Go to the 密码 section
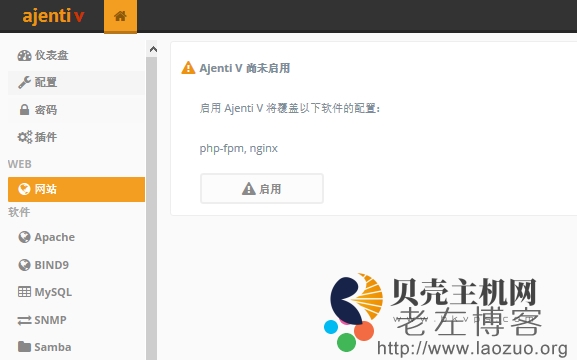This screenshot has width=577, height=360. pyautogui.click(x=76, y=110)
